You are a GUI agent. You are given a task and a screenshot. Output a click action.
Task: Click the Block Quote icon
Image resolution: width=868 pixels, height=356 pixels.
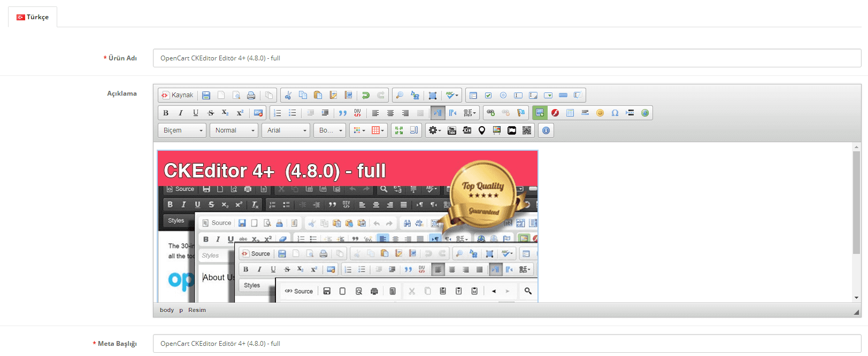tap(342, 113)
